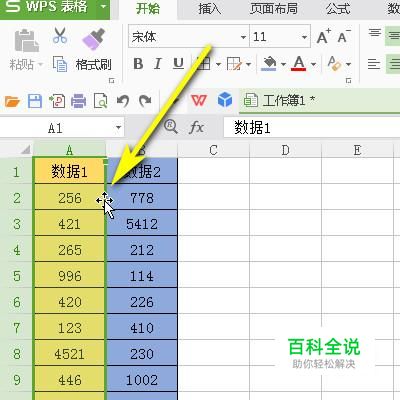
Task: Switch to the 开始 ribbon tab
Action: [148, 9]
